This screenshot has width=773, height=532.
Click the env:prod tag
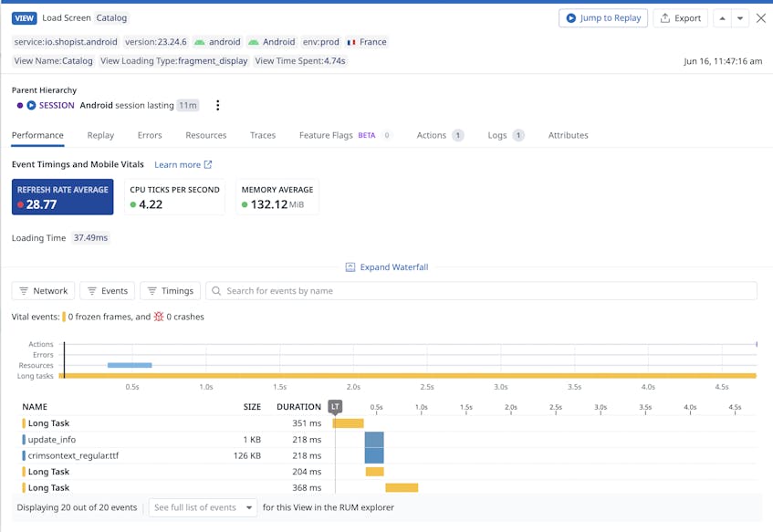point(321,42)
